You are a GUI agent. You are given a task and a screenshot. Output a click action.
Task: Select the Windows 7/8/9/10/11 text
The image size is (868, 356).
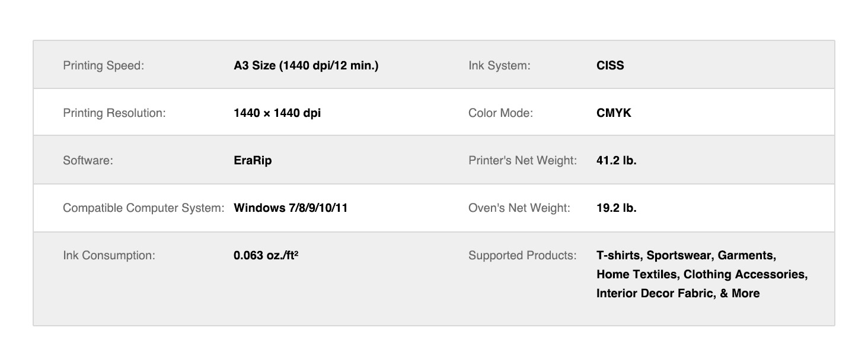pyautogui.click(x=291, y=208)
